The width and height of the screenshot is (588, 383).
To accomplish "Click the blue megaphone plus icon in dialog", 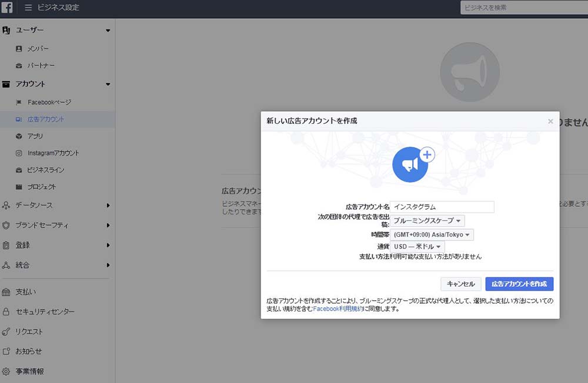I will (413, 164).
